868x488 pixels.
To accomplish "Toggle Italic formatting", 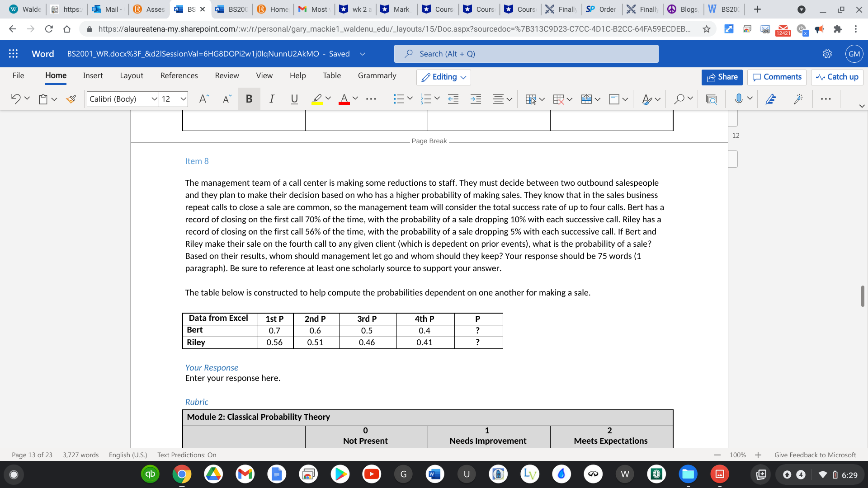I will [x=271, y=99].
